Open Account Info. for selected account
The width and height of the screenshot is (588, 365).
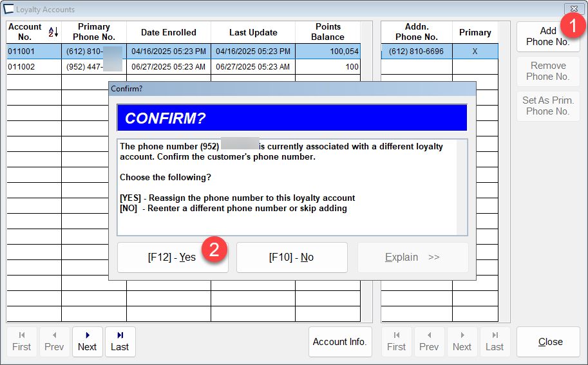tap(339, 342)
